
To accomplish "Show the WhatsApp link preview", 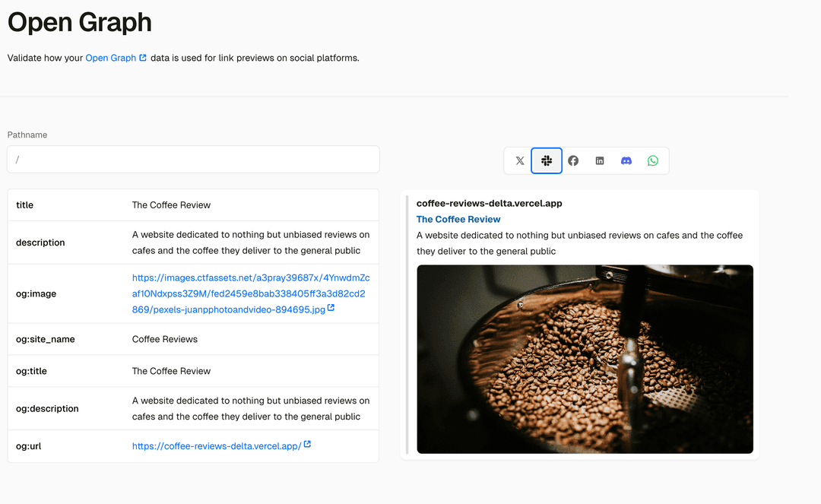I will coord(653,161).
